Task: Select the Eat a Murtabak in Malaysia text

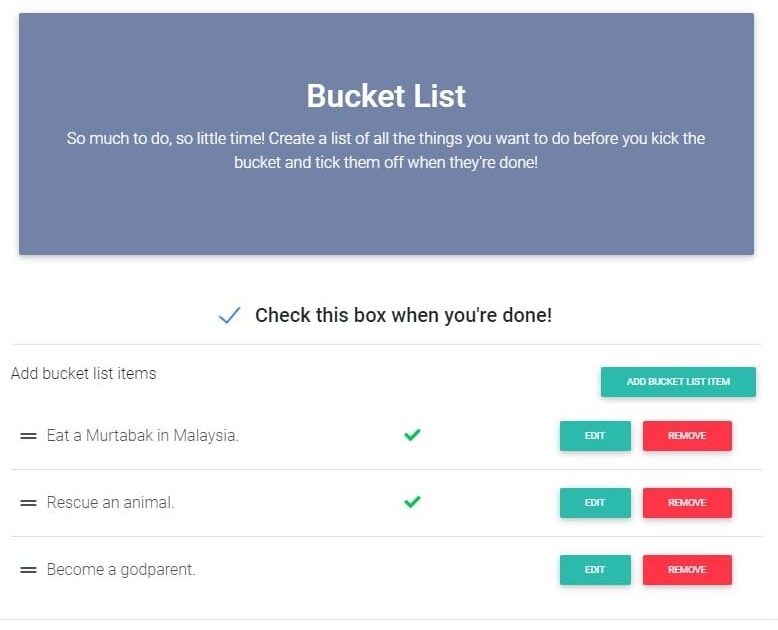Action: coord(142,436)
